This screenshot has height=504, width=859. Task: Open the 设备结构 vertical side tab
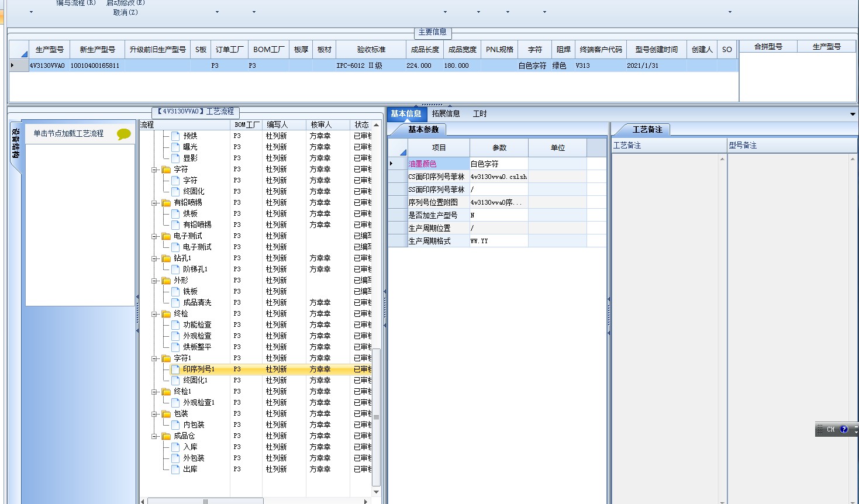tap(16, 143)
